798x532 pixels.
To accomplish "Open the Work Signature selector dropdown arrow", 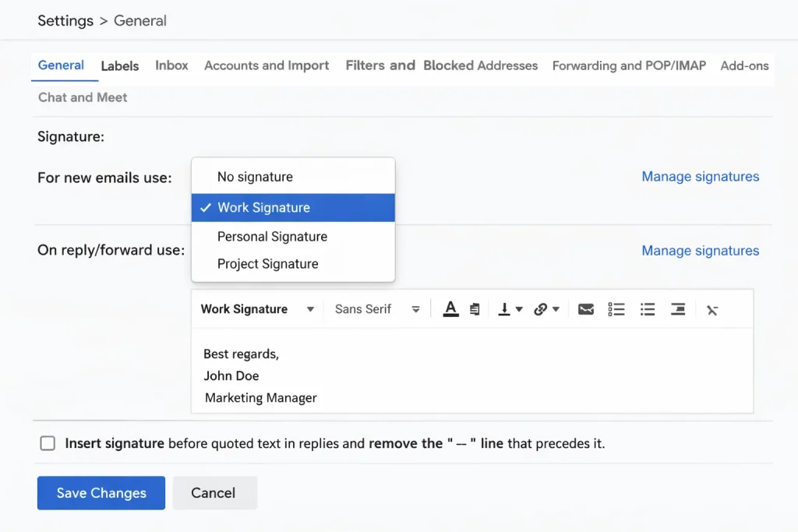I will (310, 309).
